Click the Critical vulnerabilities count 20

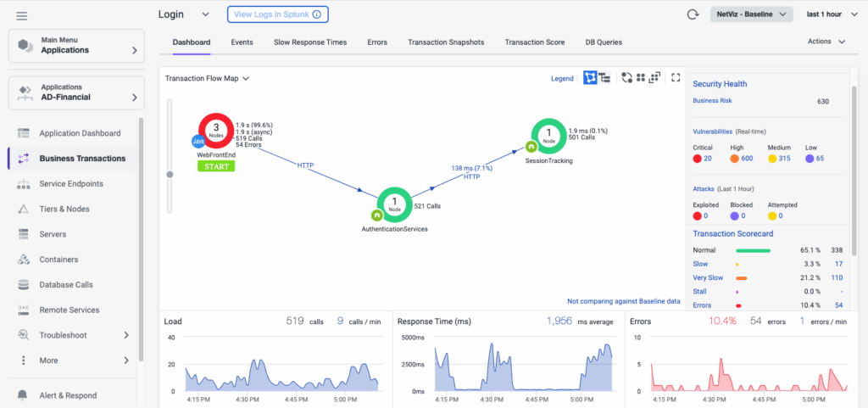[707, 159]
